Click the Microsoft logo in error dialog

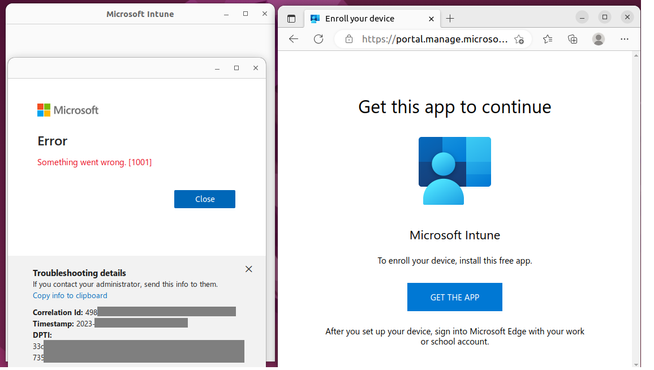click(x=68, y=110)
